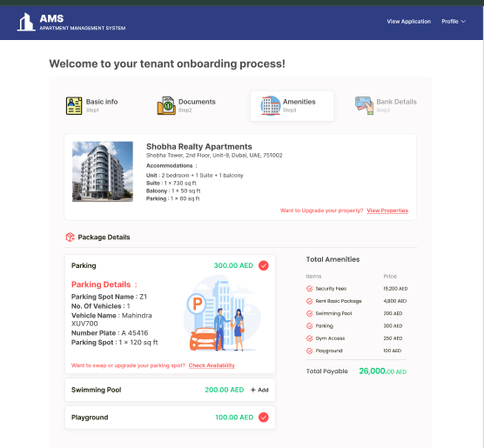This screenshot has height=448, width=484.
Task: Click the Welcome to tenant onboarding heading
Action: tap(167, 64)
